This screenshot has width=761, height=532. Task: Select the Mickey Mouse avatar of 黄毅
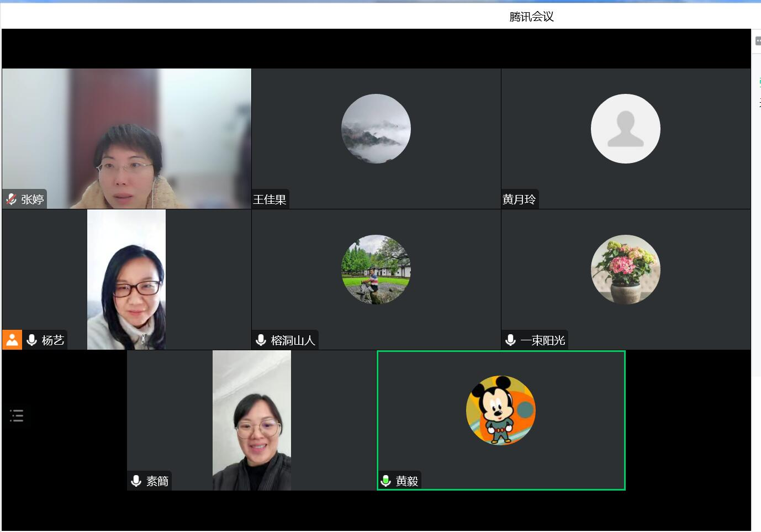click(x=501, y=410)
